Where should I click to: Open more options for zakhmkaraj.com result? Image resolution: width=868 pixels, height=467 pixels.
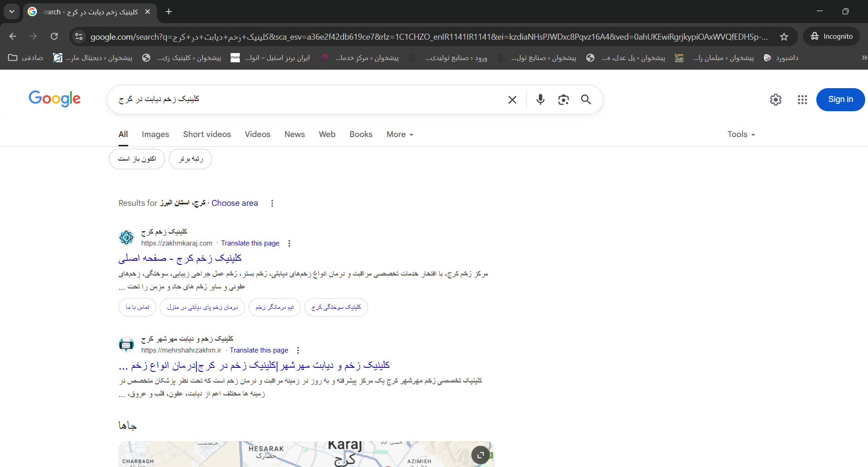pyautogui.click(x=289, y=243)
